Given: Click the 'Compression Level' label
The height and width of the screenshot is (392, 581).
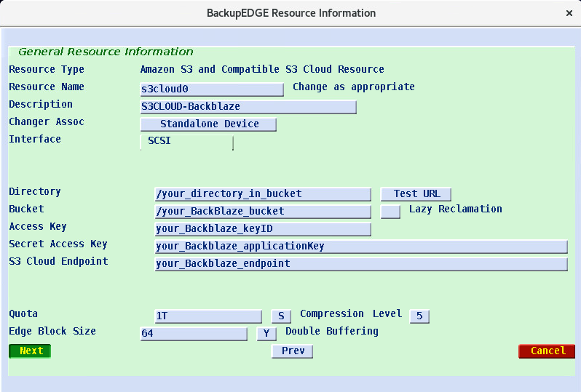Looking at the screenshot, I should (351, 314).
